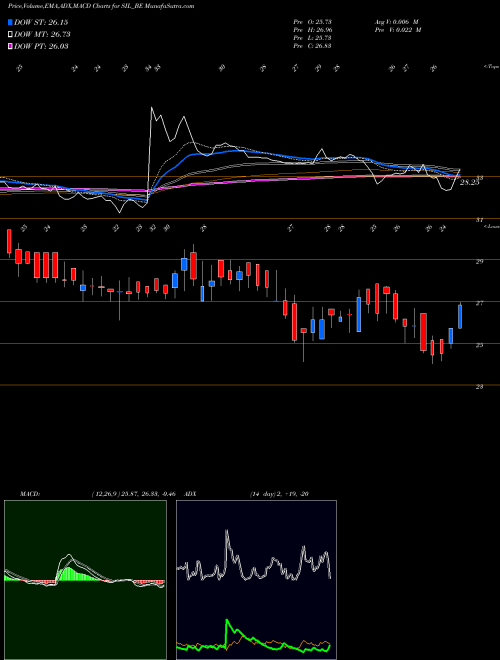Click the 29 price axis label

pyautogui.click(x=479, y=261)
